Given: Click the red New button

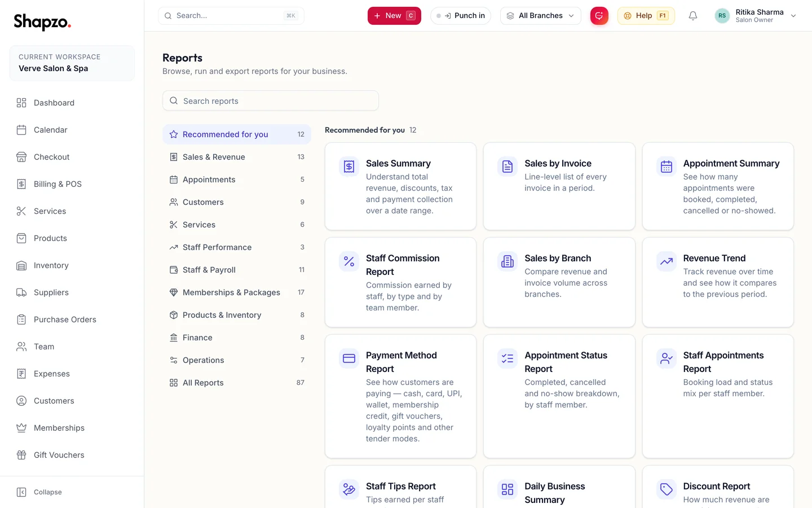Looking at the screenshot, I should pos(394,16).
